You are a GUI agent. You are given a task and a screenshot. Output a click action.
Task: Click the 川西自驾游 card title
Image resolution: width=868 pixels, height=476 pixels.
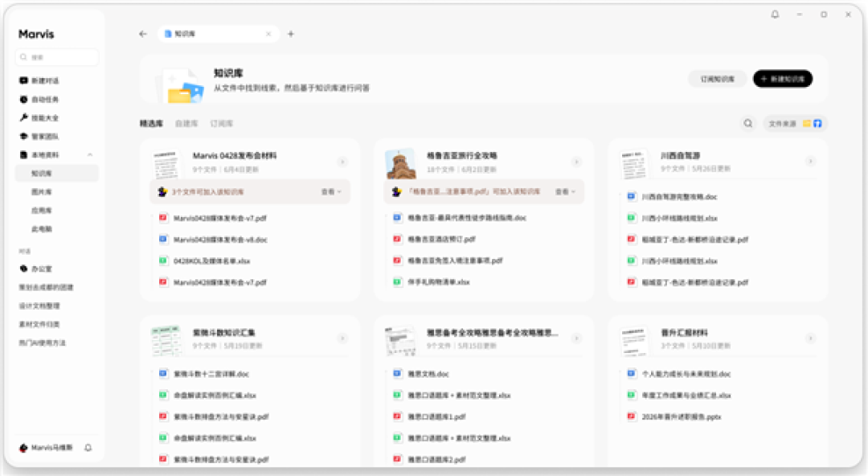point(681,156)
